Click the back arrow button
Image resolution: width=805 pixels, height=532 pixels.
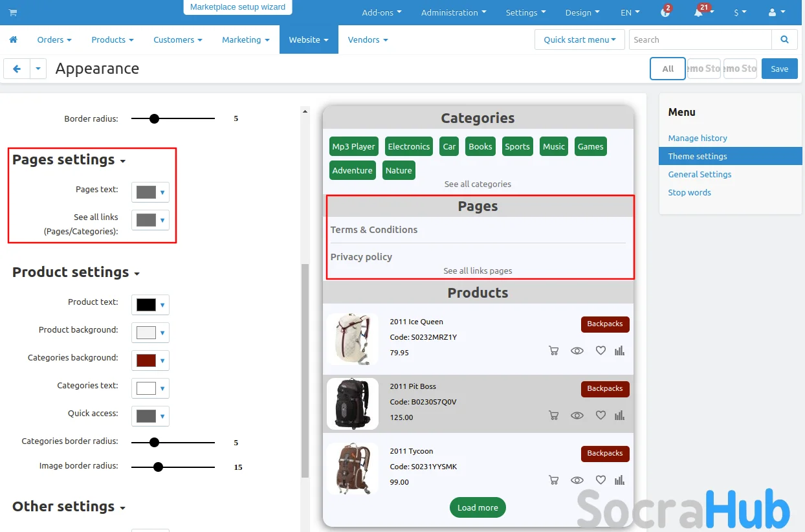(x=17, y=69)
